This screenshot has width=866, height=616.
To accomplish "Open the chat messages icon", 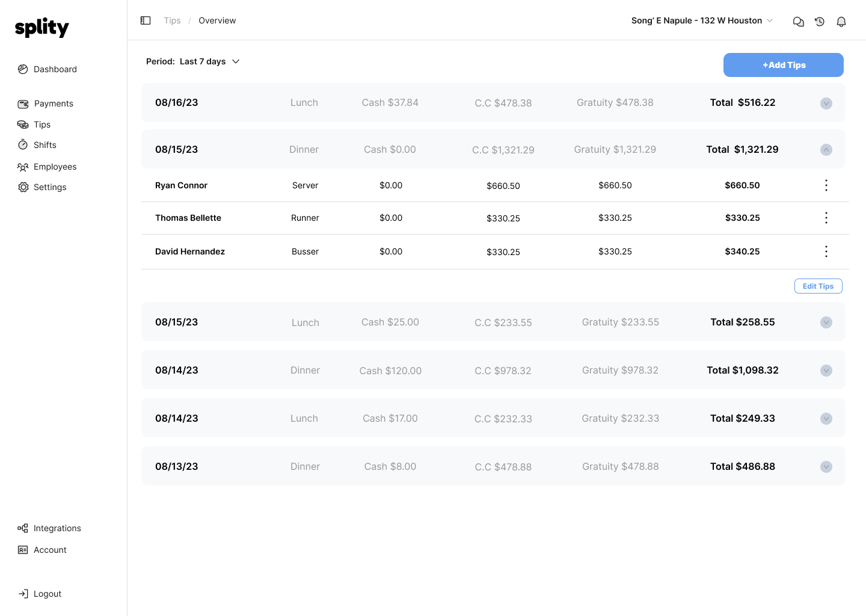I will [799, 22].
